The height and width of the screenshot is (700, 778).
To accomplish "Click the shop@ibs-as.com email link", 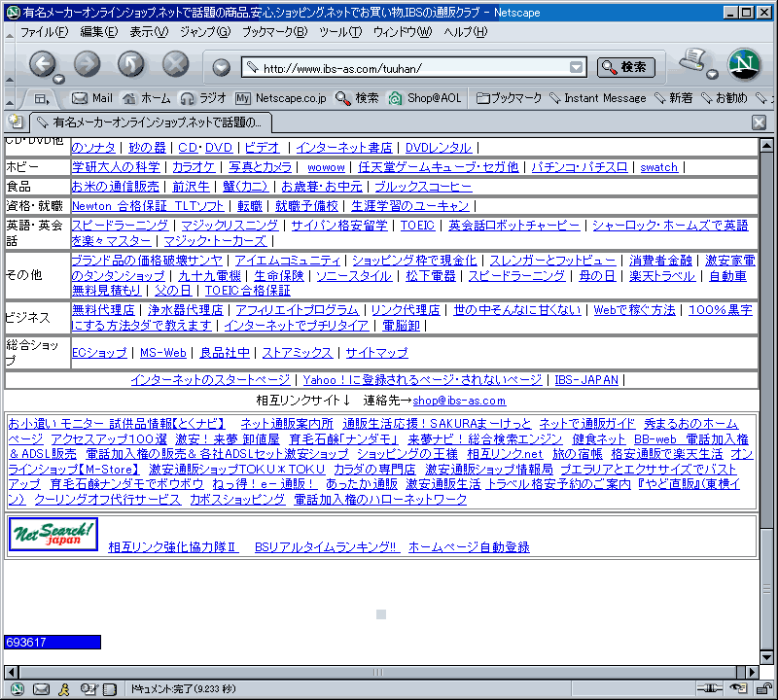I will (x=459, y=401).
